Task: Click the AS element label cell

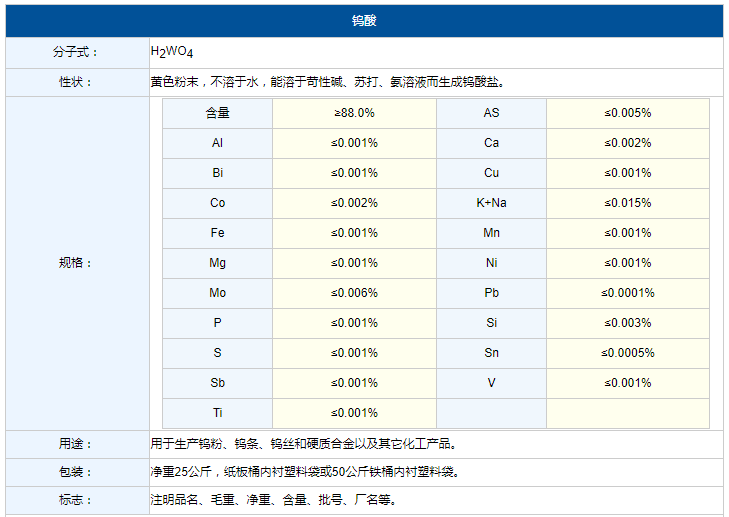Action: pyautogui.click(x=491, y=113)
